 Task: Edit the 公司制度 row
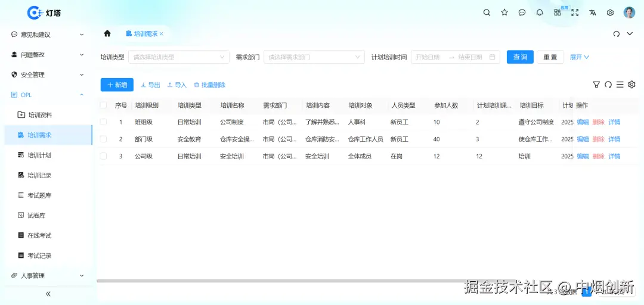point(583,122)
